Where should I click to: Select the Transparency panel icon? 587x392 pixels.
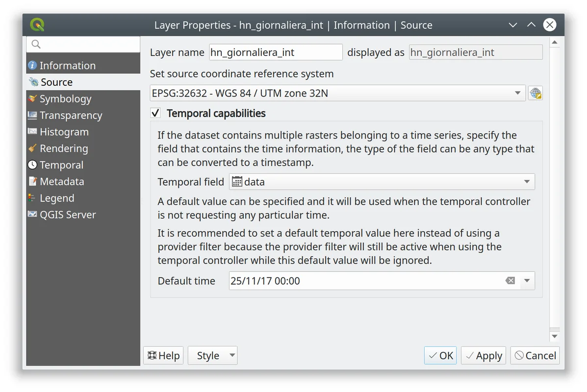click(32, 115)
